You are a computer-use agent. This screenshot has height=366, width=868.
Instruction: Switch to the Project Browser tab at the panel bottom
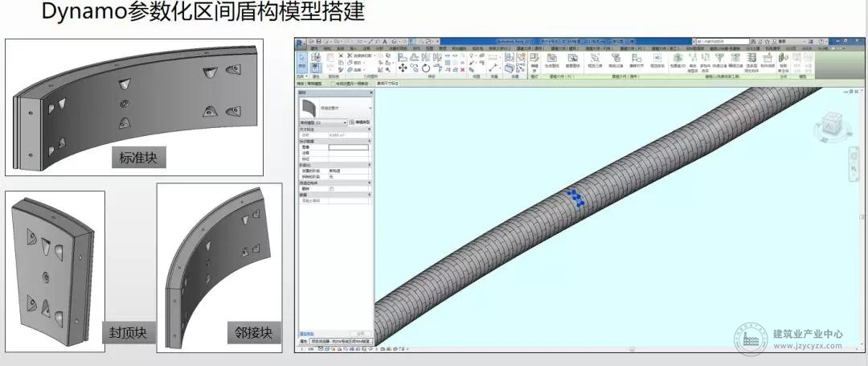tap(340, 341)
